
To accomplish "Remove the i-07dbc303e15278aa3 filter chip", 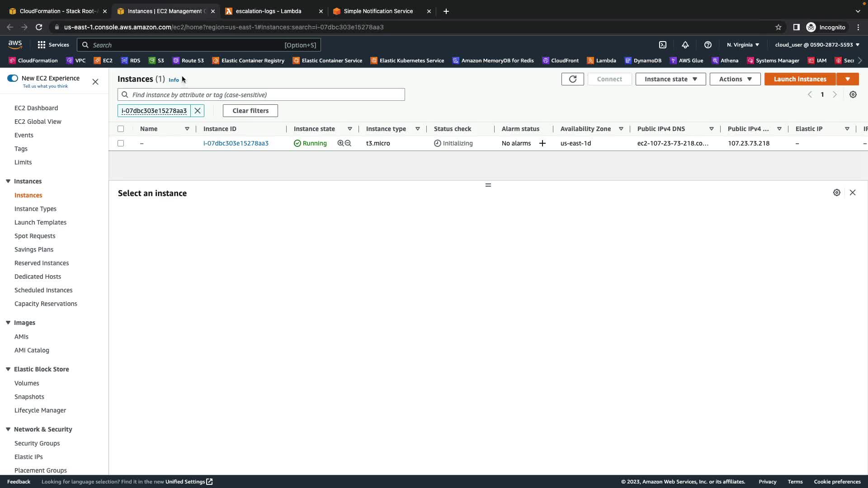I will tap(198, 111).
